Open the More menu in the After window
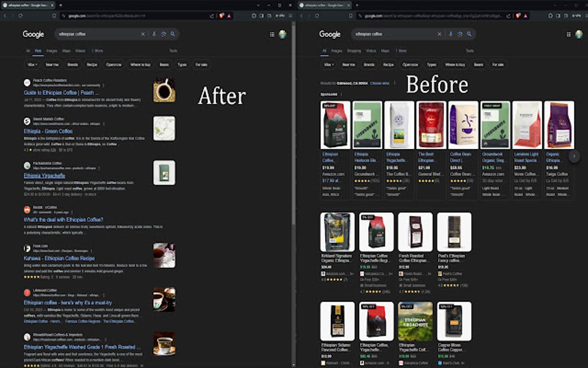This screenshot has height=368, width=588. click(97, 51)
